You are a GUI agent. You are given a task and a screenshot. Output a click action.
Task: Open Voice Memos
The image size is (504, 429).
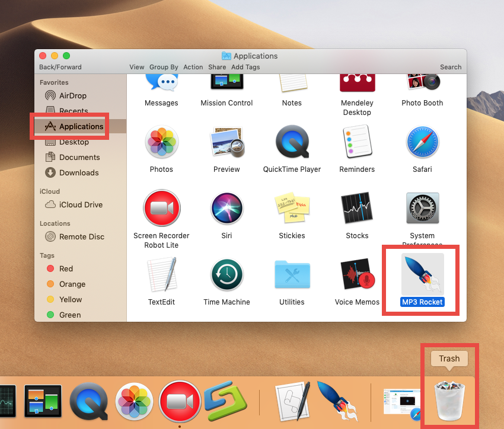pyautogui.click(x=357, y=274)
